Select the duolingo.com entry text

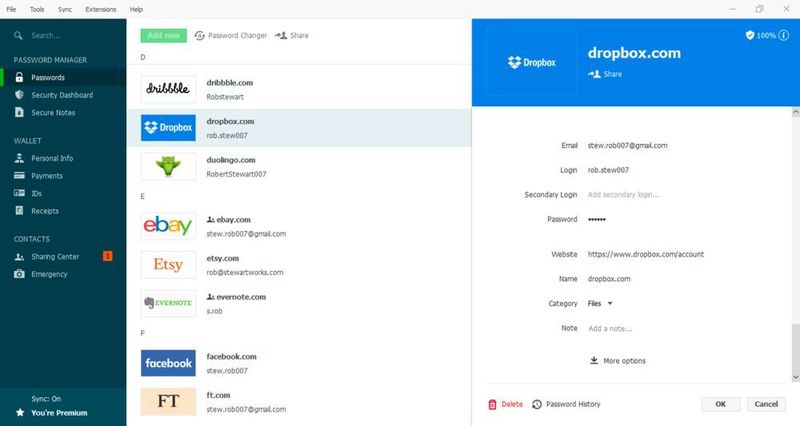pos(231,160)
